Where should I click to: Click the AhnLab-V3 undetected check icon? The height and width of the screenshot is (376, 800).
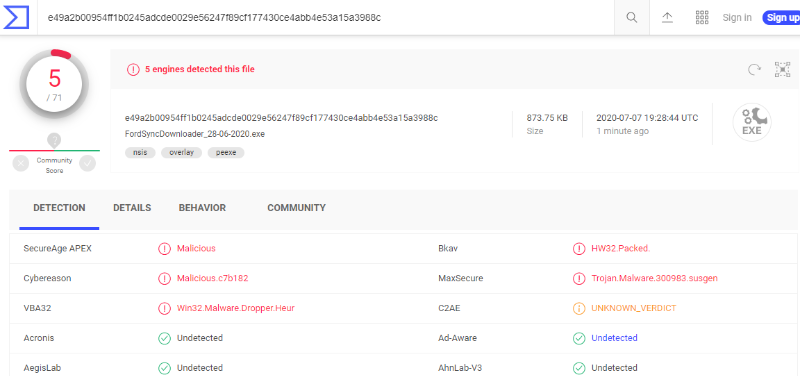(x=579, y=368)
